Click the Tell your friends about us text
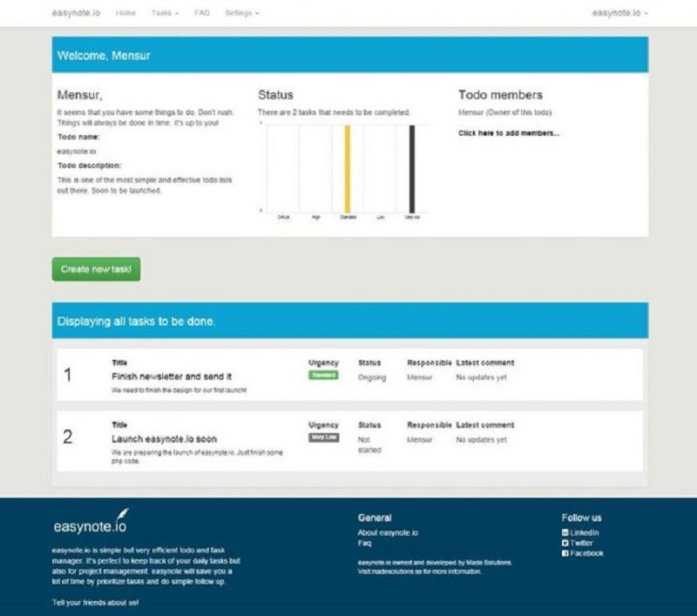The width and height of the screenshot is (697, 616). coord(95,603)
